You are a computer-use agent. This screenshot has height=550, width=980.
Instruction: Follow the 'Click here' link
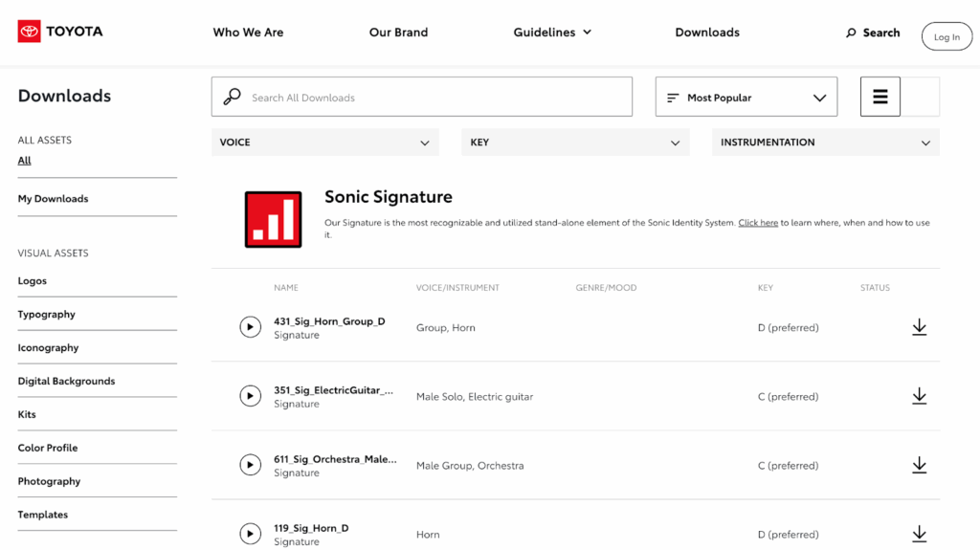point(757,223)
